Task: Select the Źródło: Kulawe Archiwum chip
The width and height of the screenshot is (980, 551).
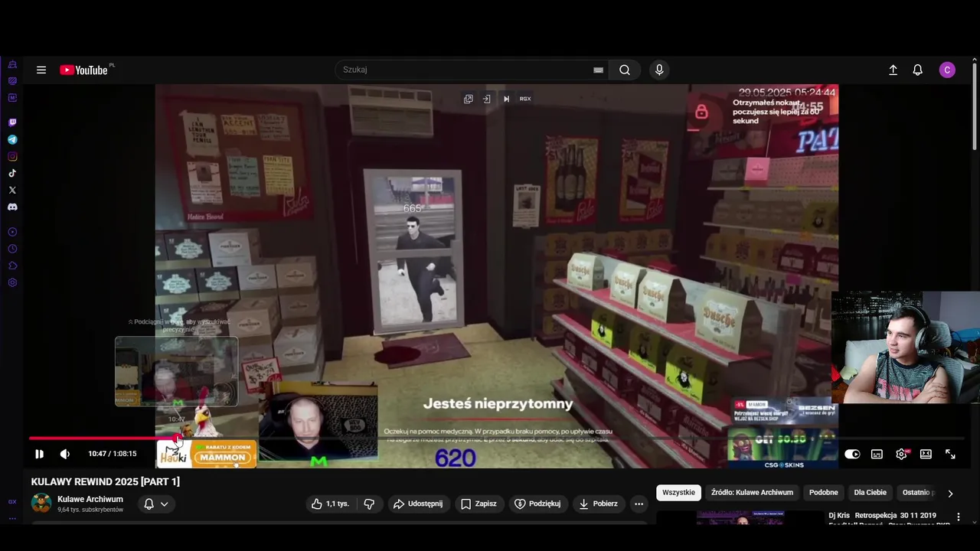Action: pyautogui.click(x=752, y=493)
